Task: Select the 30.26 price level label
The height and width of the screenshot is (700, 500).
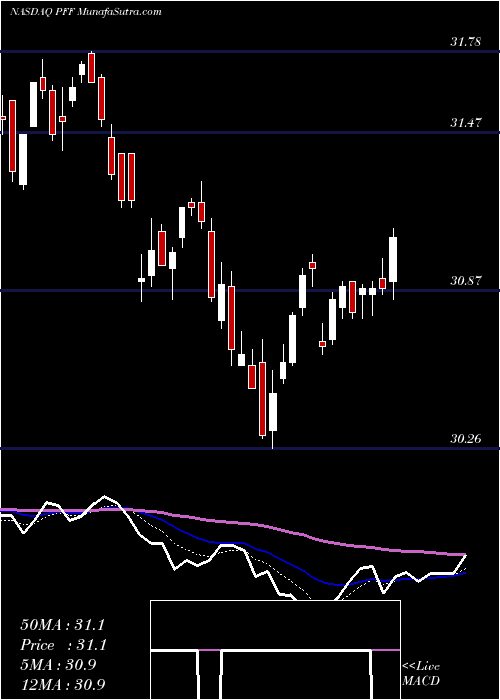Action: pyautogui.click(x=466, y=438)
